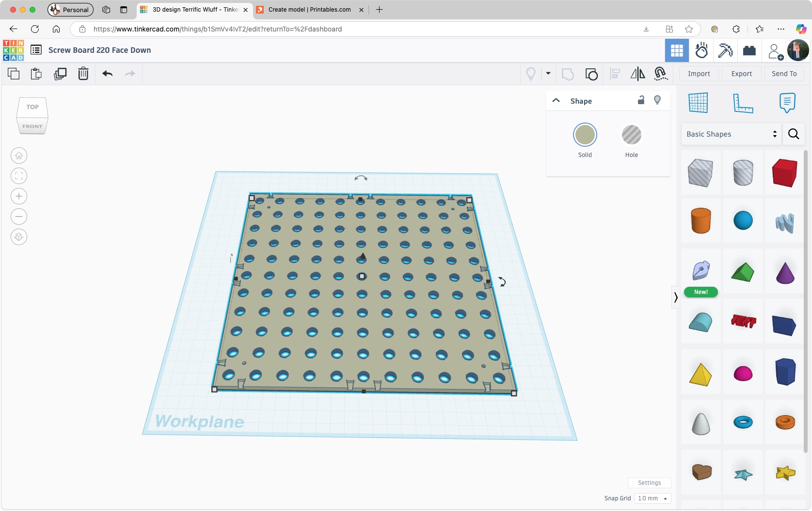Switch to perspective/orthographic view toggle
The height and width of the screenshot is (511, 812).
19,237
